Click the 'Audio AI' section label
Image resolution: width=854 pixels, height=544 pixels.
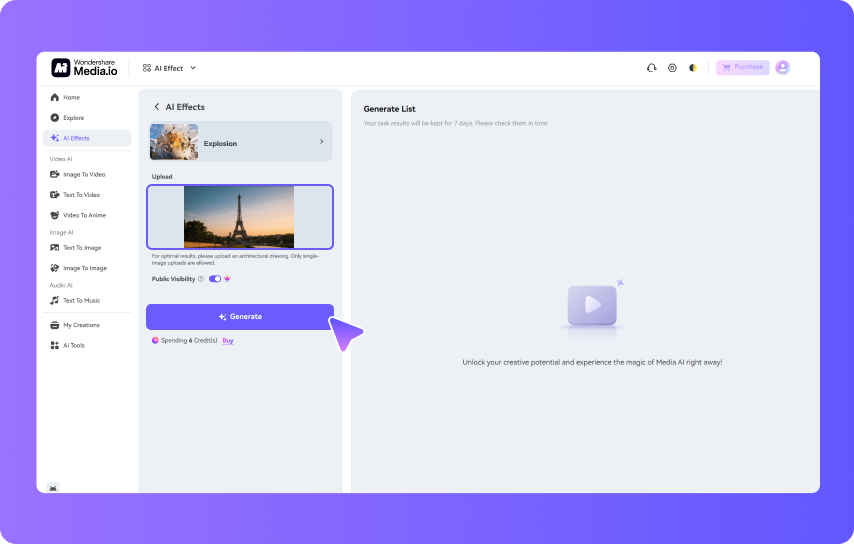(x=61, y=285)
